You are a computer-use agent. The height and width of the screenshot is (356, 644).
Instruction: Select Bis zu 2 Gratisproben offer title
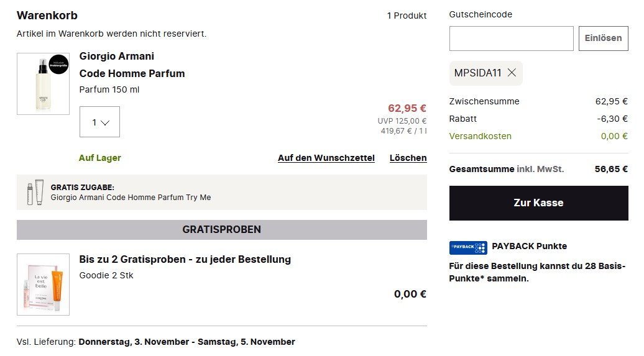185,259
